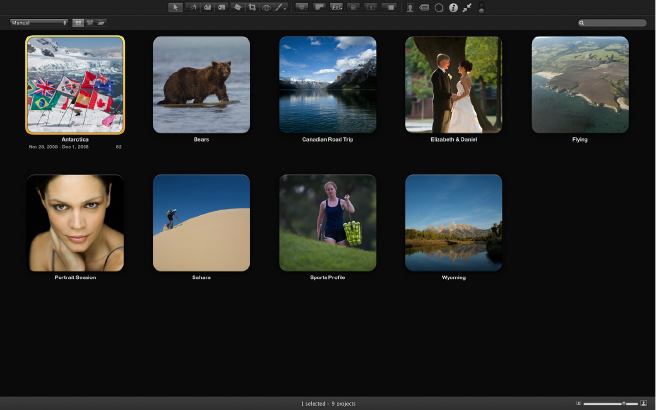Toggle group projects by year button
Viewport: 656px width, 410px height.
click(x=91, y=22)
